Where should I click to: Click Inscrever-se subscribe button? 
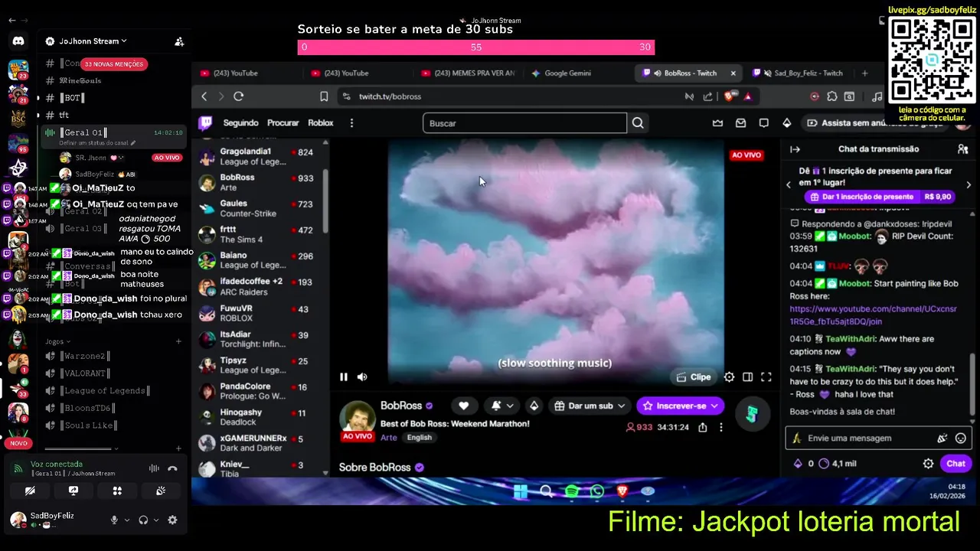click(680, 406)
